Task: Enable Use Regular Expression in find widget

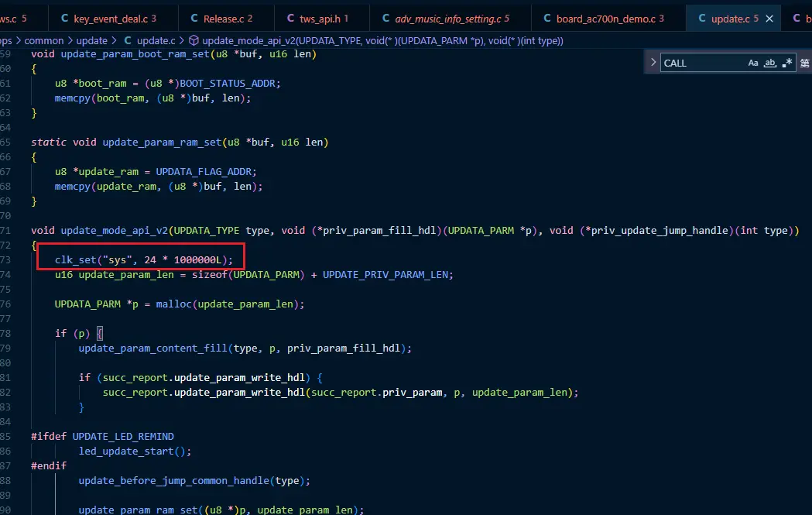Action: [x=787, y=63]
